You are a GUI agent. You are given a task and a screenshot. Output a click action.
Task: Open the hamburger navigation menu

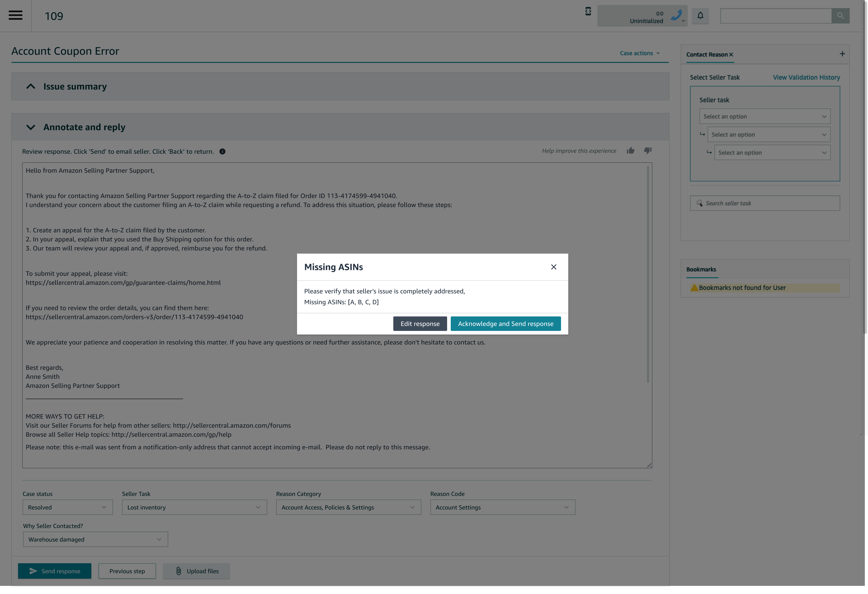coord(15,15)
